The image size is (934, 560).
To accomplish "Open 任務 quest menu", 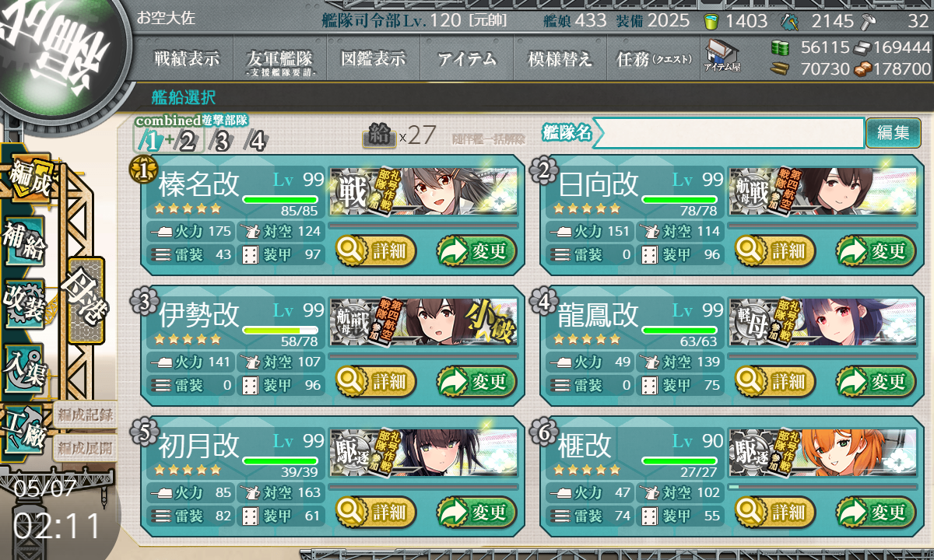I will click(654, 58).
